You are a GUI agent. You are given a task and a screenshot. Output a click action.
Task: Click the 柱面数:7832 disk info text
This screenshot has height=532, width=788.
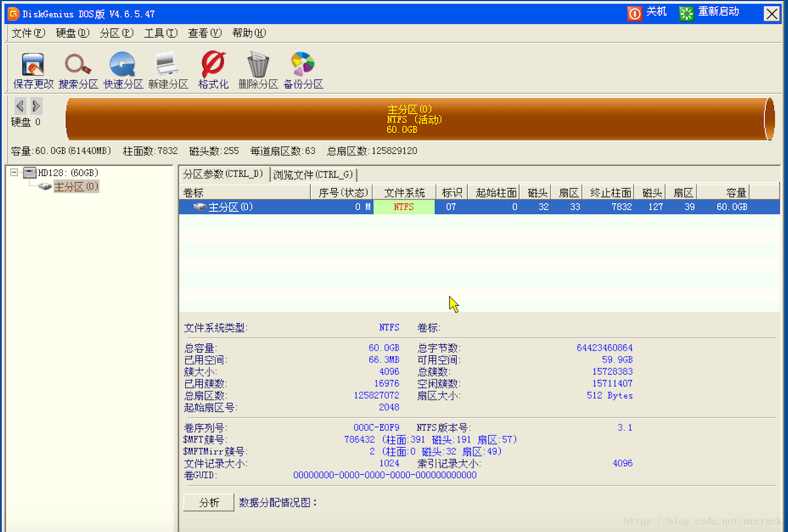(150, 151)
